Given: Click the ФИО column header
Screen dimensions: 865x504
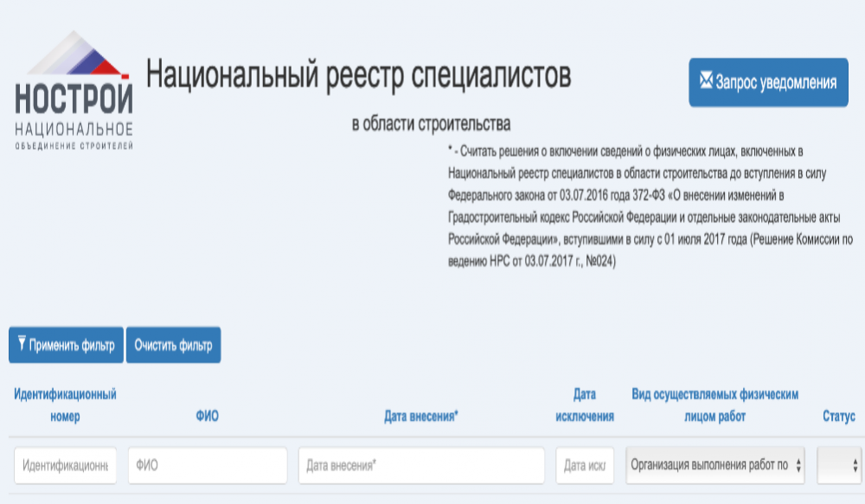Looking at the screenshot, I should [208, 415].
